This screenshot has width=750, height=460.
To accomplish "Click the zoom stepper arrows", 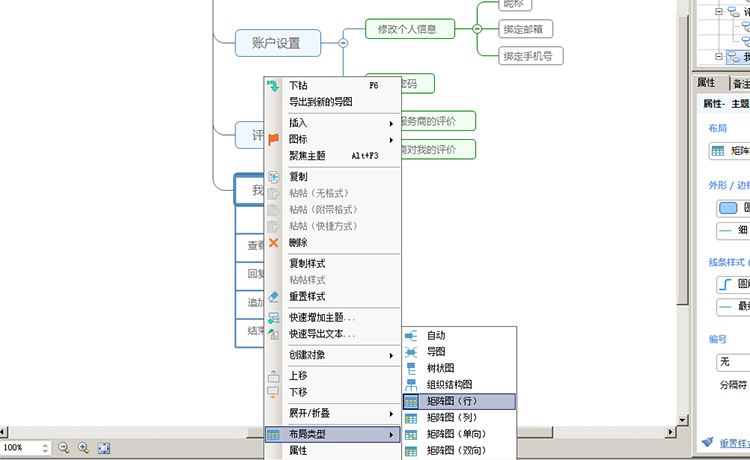I will [45, 448].
